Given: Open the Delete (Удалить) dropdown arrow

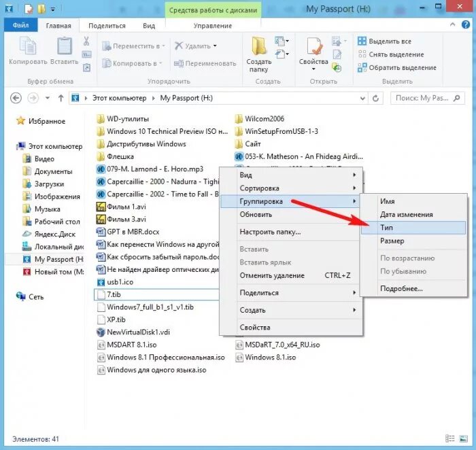Looking at the screenshot, I should pos(215,46).
